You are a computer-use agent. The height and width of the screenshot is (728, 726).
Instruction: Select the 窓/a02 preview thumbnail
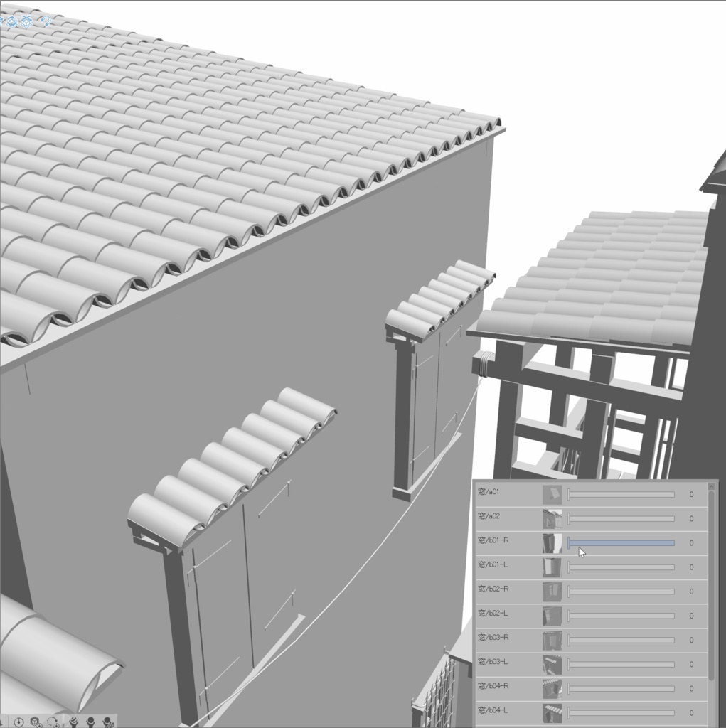point(552,518)
